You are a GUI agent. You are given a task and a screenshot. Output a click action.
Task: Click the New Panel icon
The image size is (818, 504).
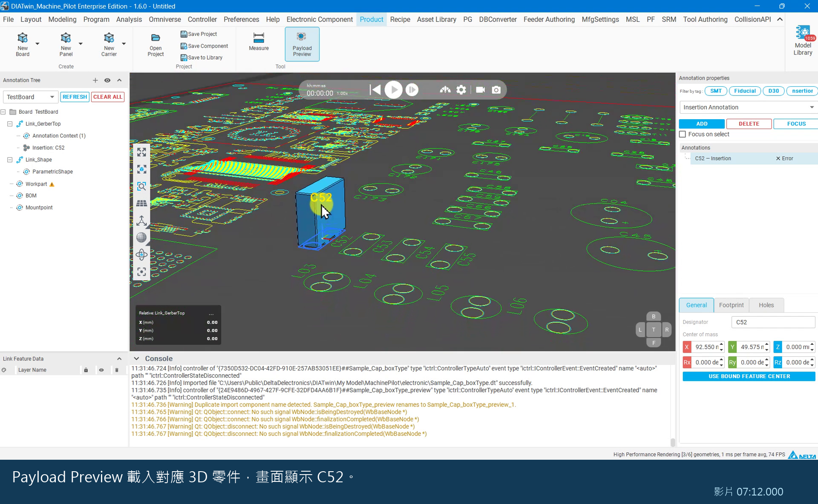66,44
